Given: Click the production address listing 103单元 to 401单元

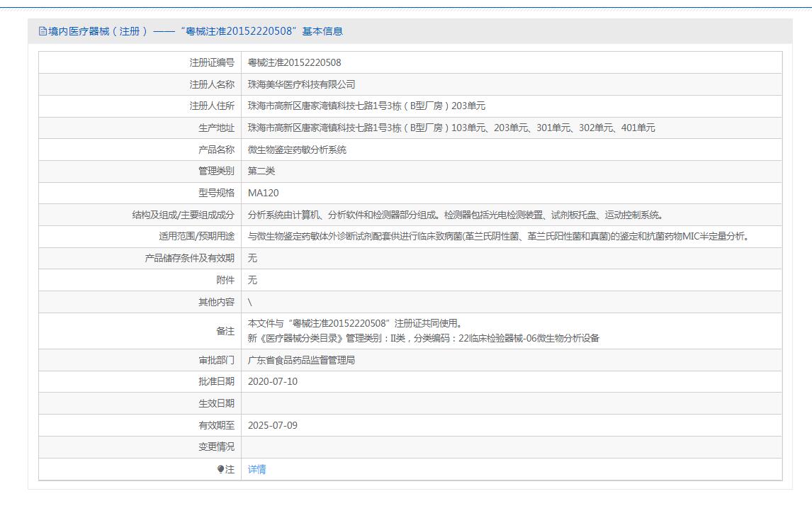Looking at the screenshot, I should pyautogui.click(x=451, y=128).
